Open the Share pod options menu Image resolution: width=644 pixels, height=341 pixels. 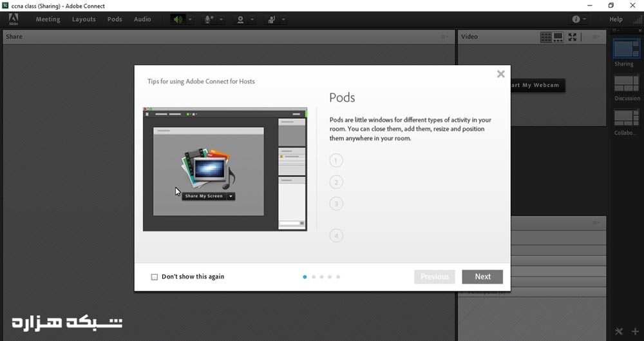(445, 37)
